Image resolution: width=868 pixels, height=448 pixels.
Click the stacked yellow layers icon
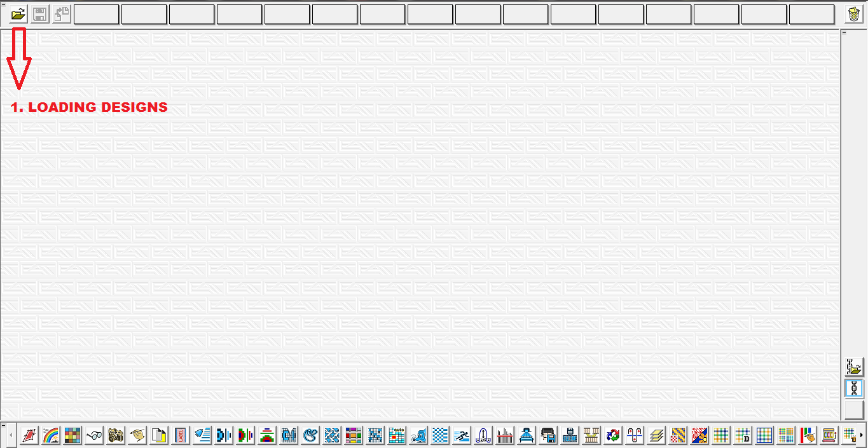coord(656,435)
